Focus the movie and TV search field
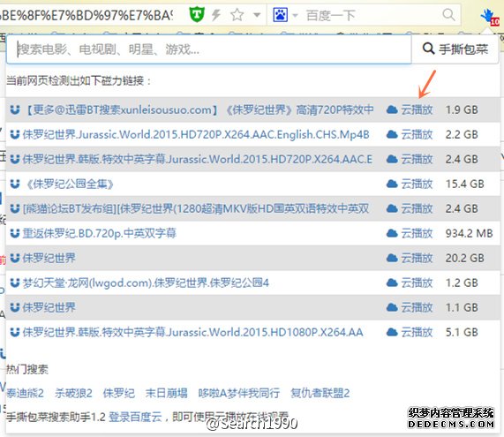Viewport: 504px width, 437px height. pos(209,49)
